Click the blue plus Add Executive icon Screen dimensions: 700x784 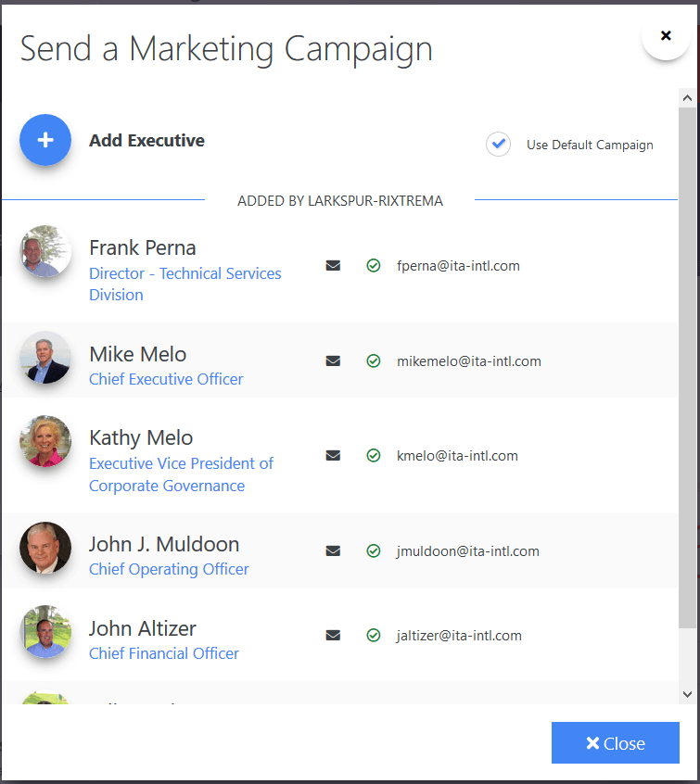(x=45, y=141)
